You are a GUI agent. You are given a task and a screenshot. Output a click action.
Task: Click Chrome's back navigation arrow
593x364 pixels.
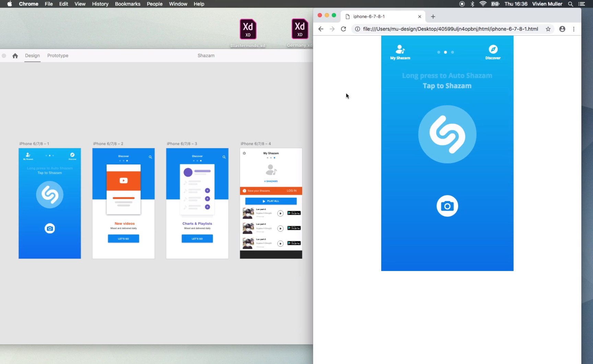click(321, 29)
